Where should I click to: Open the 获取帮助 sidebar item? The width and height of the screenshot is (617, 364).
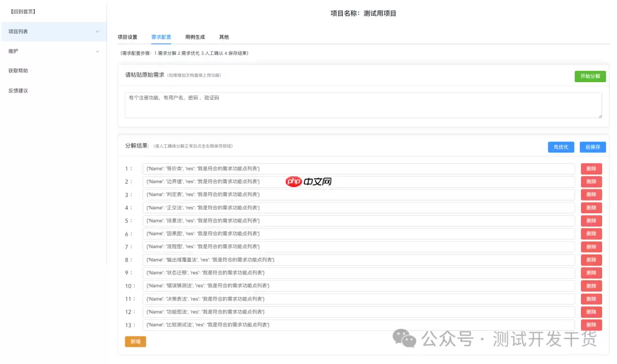tap(18, 70)
